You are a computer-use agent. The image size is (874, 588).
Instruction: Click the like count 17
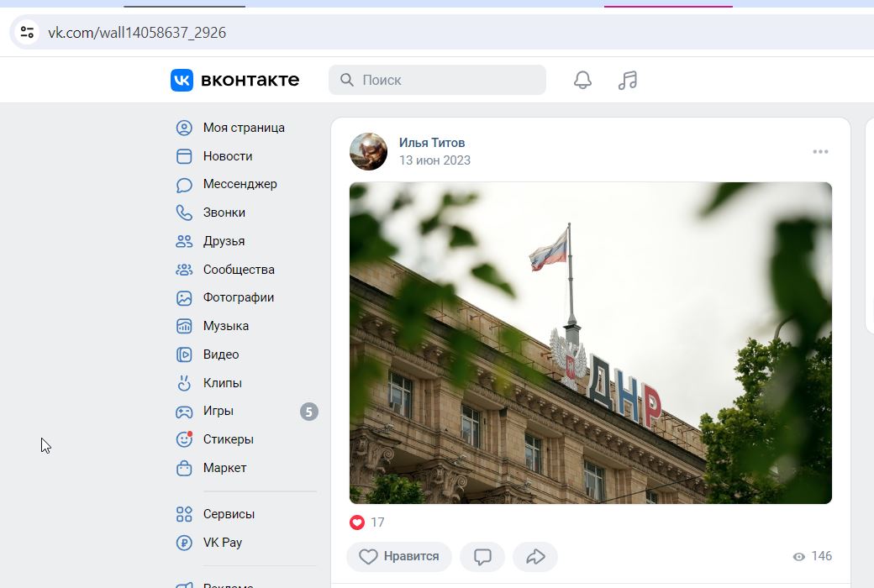click(377, 522)
